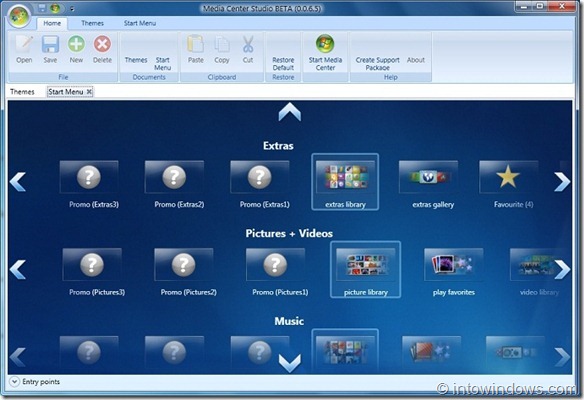The width and height of the screenshot is (584, 400).
Task: Select the Promo (Pictures3) tile
Action: [x=93, y=272]
